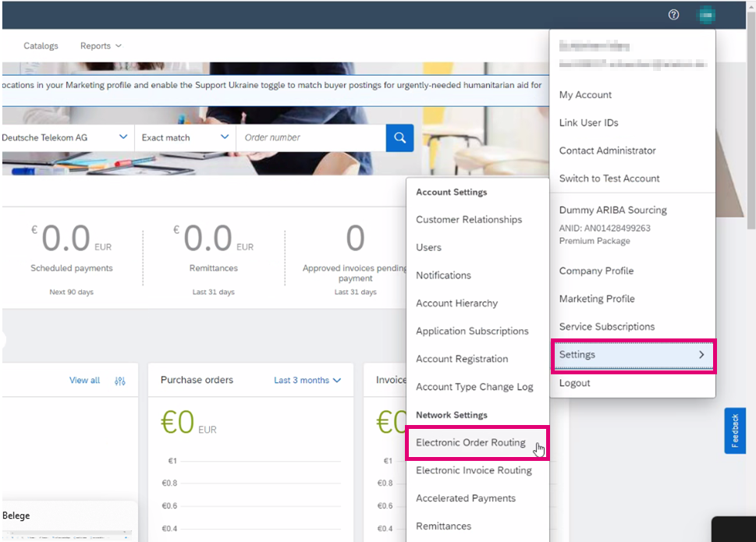Log out using the Logout option
The image size is (756, 542).
pos(577,383)
